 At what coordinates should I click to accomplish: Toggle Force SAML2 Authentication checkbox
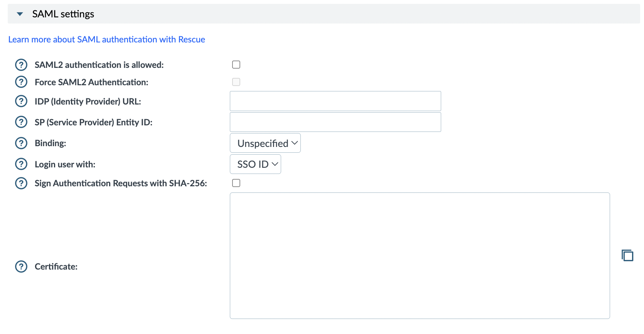pyautogui.click(x=236, y=82)
